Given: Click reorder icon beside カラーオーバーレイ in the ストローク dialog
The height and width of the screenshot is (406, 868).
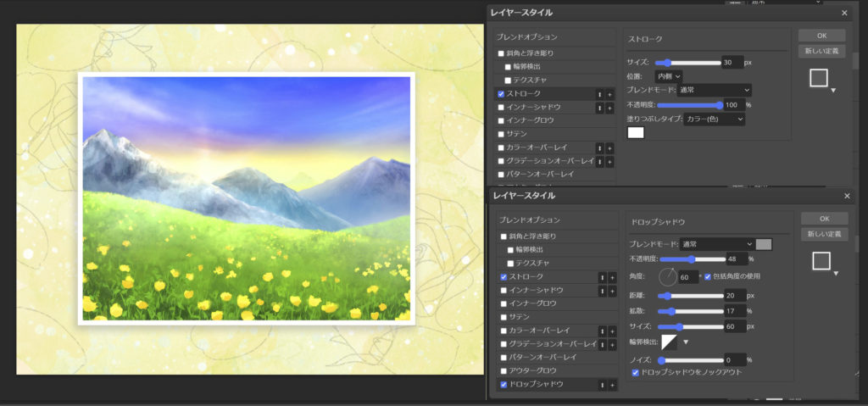Looking at the screenshot, I should pyautogui.click(x=600, y=147).
